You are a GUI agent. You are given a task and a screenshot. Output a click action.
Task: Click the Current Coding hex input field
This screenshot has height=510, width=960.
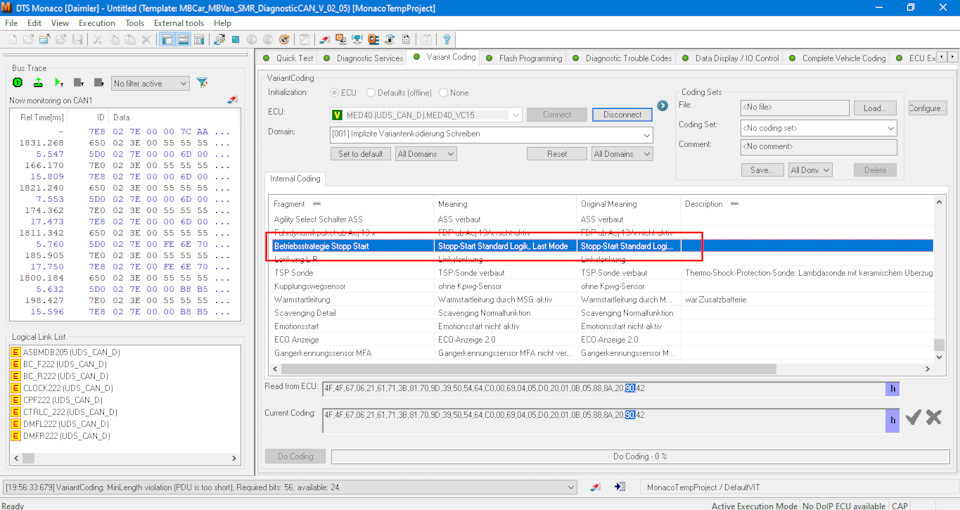604,420
